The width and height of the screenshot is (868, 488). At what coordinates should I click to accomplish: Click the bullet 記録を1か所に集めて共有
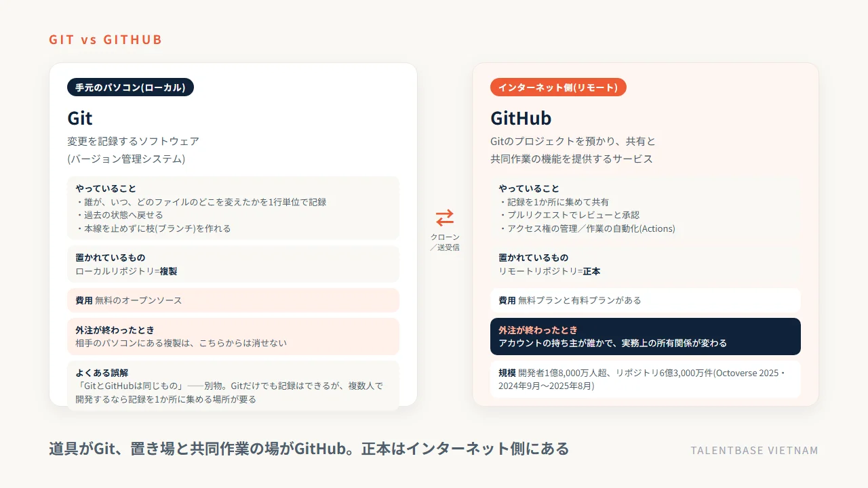(554, 202)
